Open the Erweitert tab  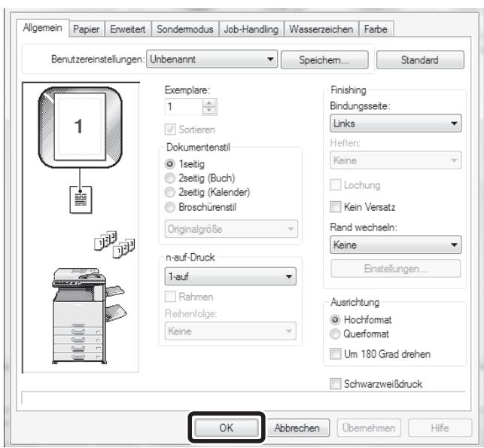tap(128, 29)
